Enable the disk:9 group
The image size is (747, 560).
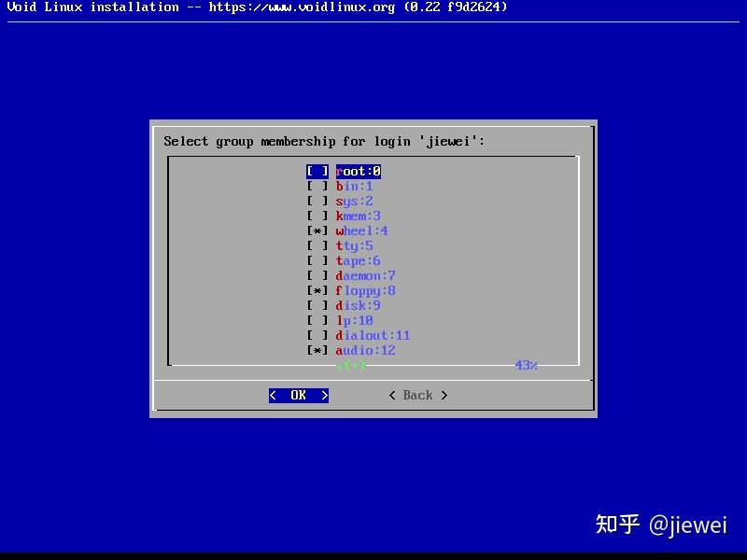click(317, 305)
